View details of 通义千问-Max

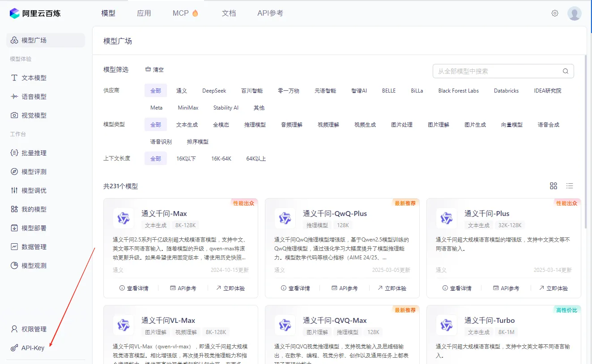pos(134,288)
